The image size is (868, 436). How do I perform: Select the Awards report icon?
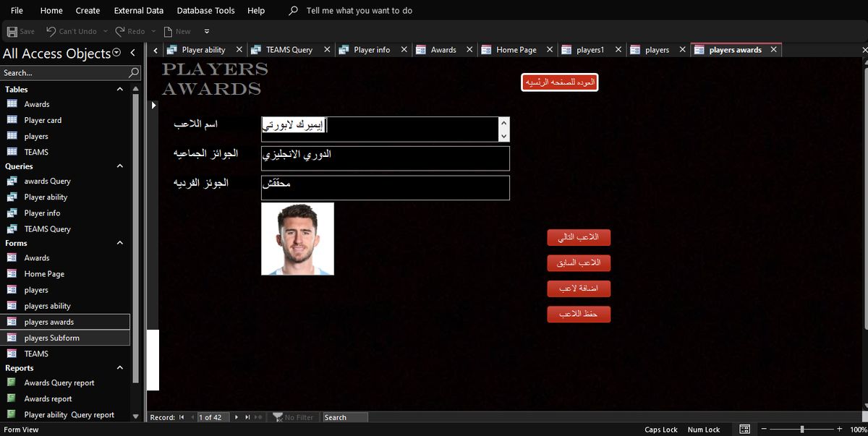click(x=12, y=398)
